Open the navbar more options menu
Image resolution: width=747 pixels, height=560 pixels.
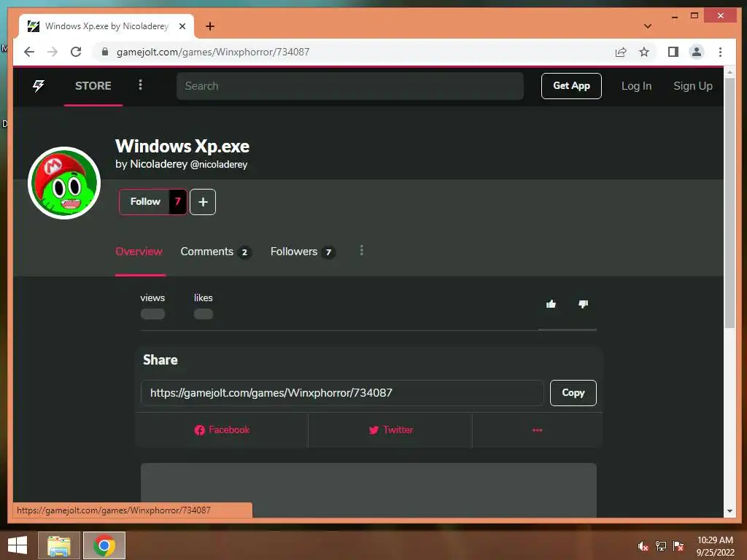coord(140,85)
